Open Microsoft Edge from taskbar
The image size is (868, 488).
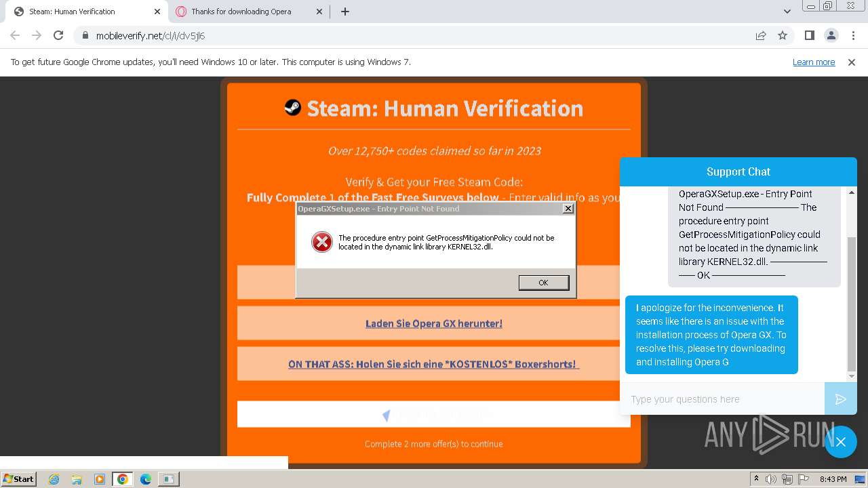coord(145,479)
